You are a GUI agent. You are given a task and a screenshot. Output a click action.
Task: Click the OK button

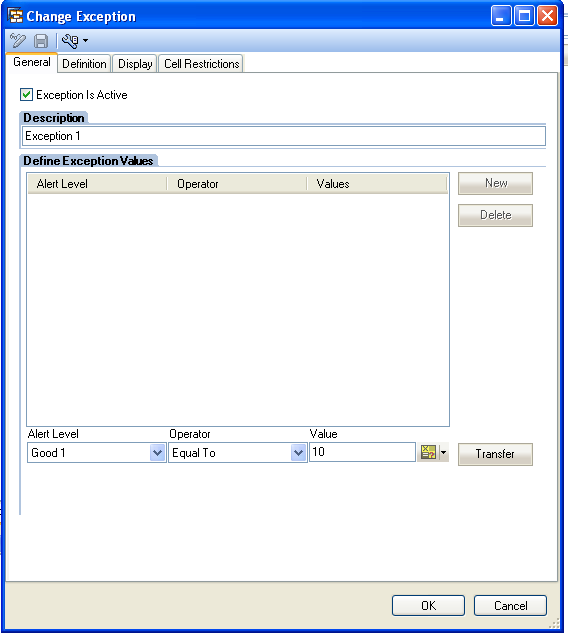click(x=428, y=606)
